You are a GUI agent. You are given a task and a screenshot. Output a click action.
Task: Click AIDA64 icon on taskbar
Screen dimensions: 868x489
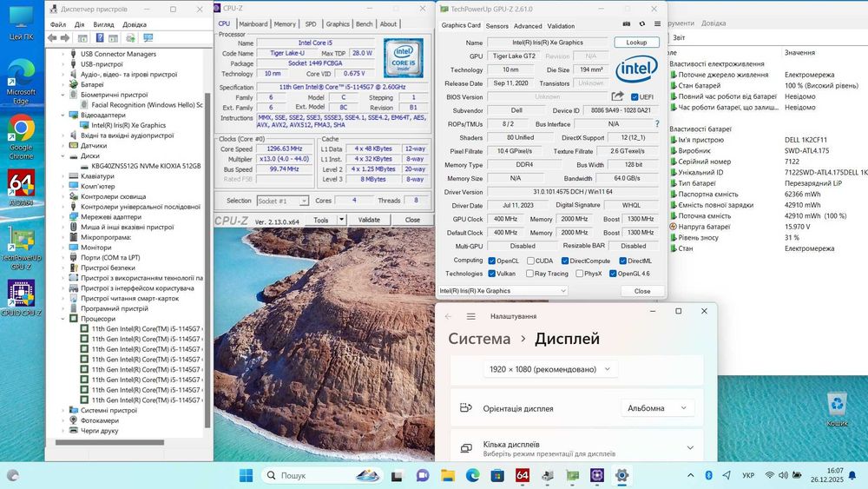522,475
